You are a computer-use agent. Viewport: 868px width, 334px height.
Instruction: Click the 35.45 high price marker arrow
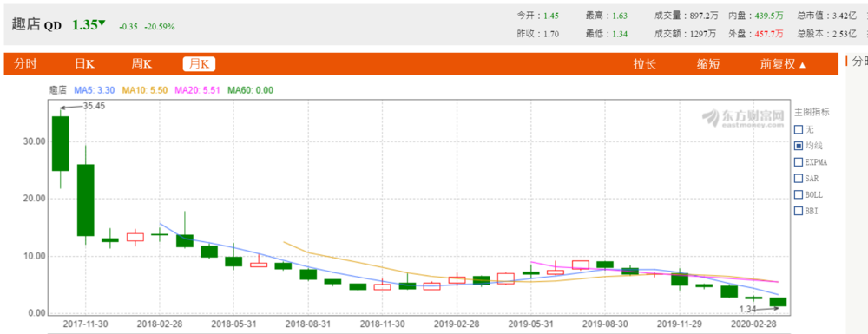coord(71,106)
